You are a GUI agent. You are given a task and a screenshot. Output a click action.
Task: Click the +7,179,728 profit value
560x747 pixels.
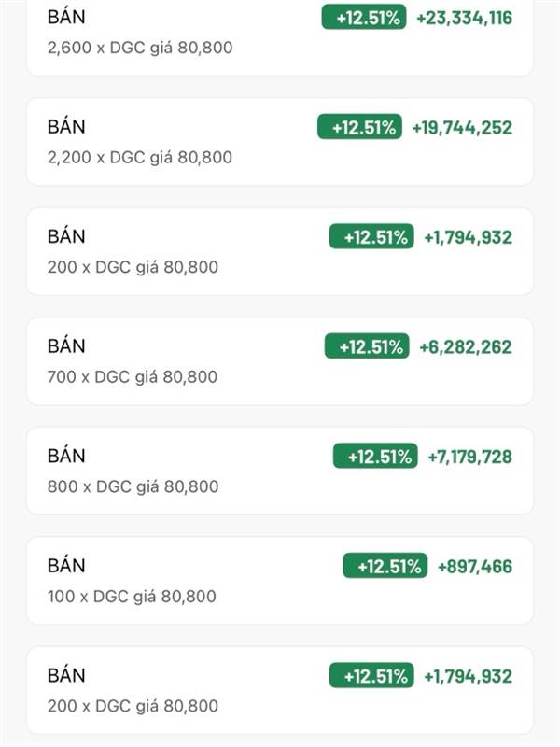point(469,458)
